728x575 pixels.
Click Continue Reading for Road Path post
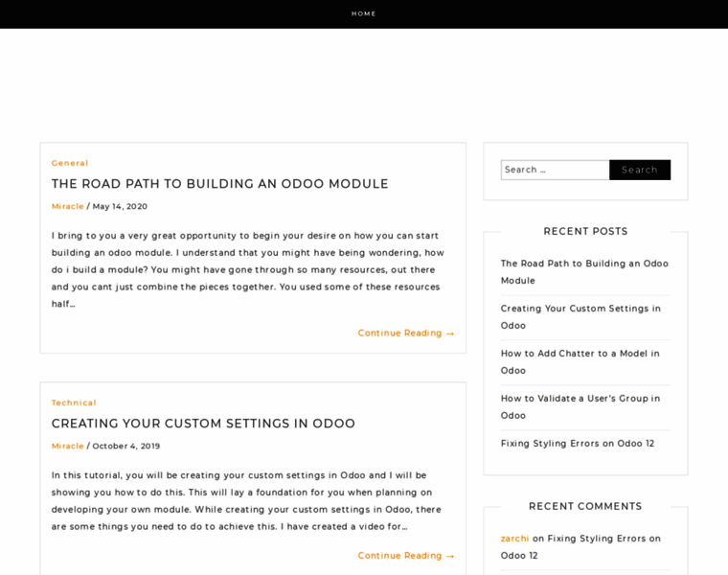(406, 333)
